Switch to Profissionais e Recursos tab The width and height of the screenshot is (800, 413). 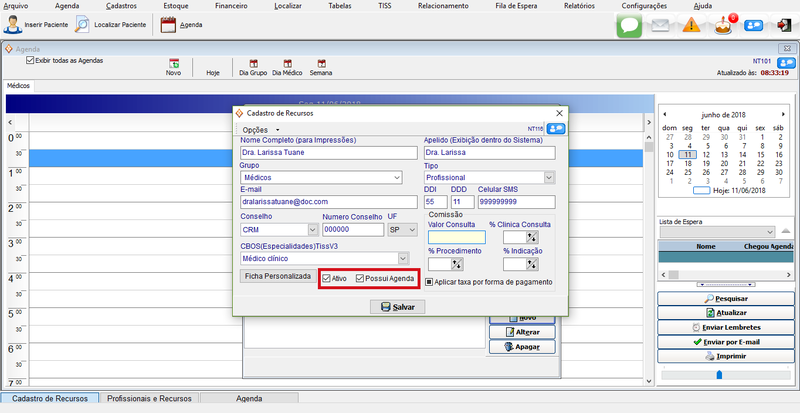148,398
